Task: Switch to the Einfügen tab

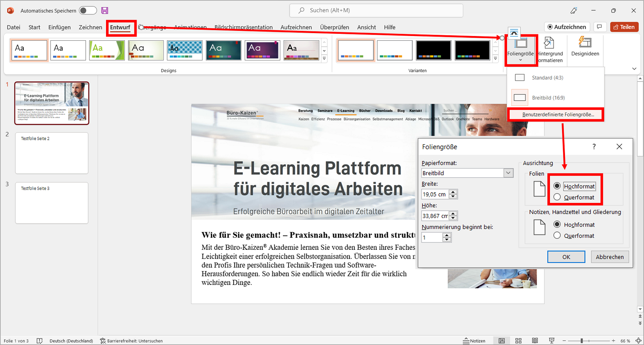Action: click(59, 27)
